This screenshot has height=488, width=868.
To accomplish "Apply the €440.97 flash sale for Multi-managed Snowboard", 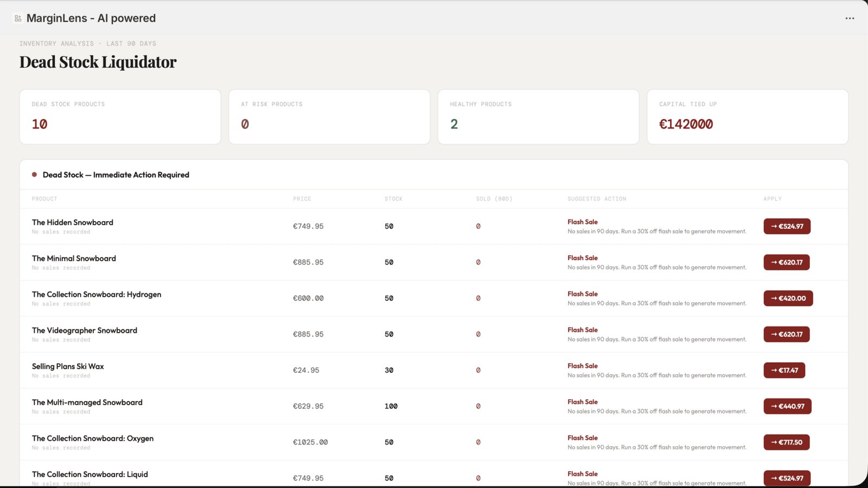I will point(788,406).
